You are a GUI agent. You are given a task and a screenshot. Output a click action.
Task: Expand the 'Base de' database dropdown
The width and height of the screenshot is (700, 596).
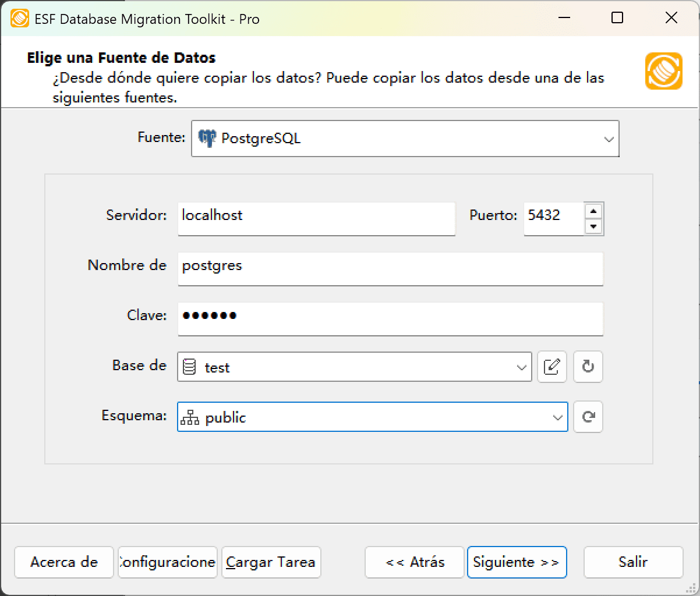coord(521,367)
